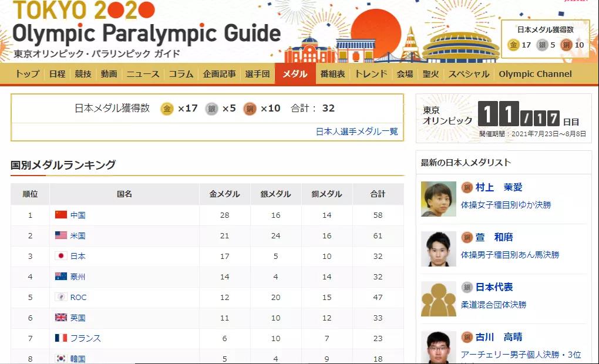Click China's total value 58
Screen dimensions: 599x364
pyautogui.click(x=378, y=215)
